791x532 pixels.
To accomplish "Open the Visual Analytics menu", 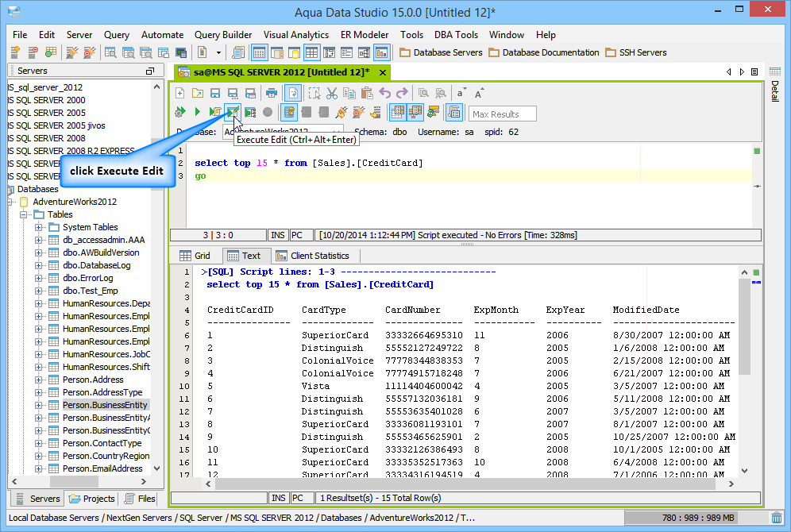I will (x=296, y=35).
